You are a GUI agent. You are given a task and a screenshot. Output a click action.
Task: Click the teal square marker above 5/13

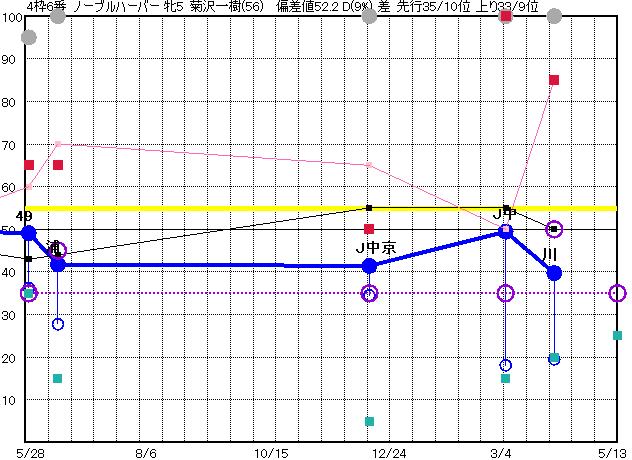(618, 336)
